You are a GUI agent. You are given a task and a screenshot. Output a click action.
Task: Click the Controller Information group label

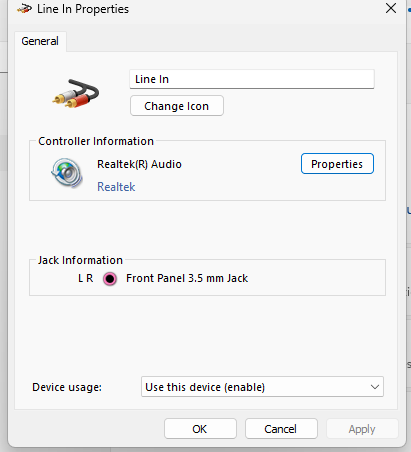point(96,141)
